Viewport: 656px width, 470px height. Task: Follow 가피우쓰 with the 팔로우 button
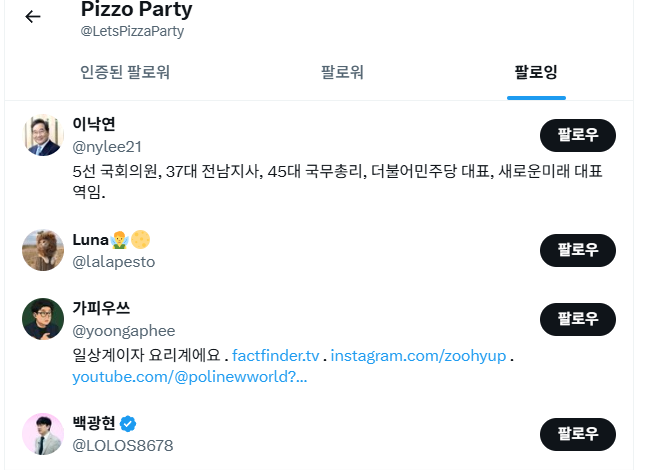[x=578, y=319]
